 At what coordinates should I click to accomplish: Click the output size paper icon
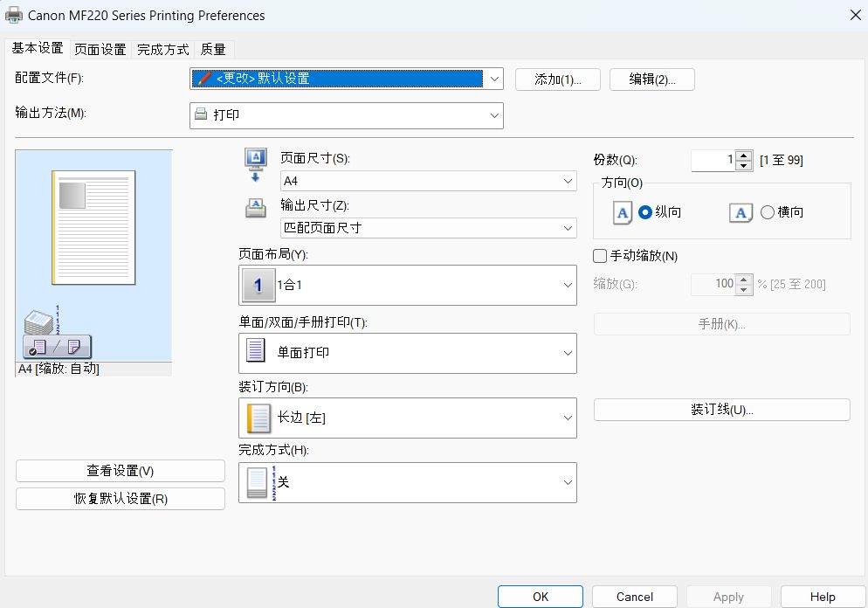[256, 208]
